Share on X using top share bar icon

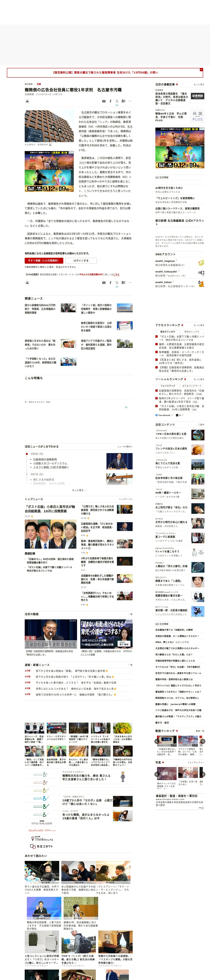tap(117, 101)
